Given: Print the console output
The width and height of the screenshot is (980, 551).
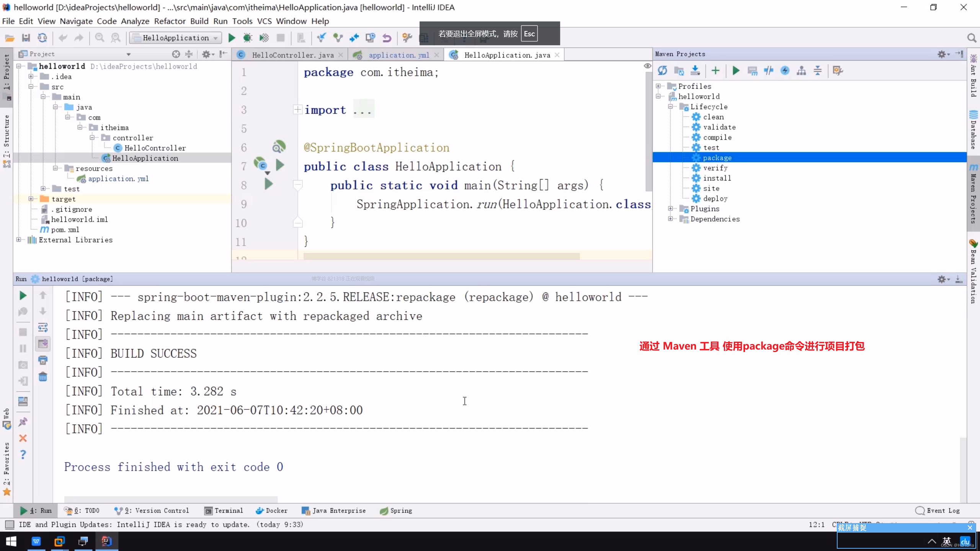Looking at the screenshot, I should click(43, 360).
